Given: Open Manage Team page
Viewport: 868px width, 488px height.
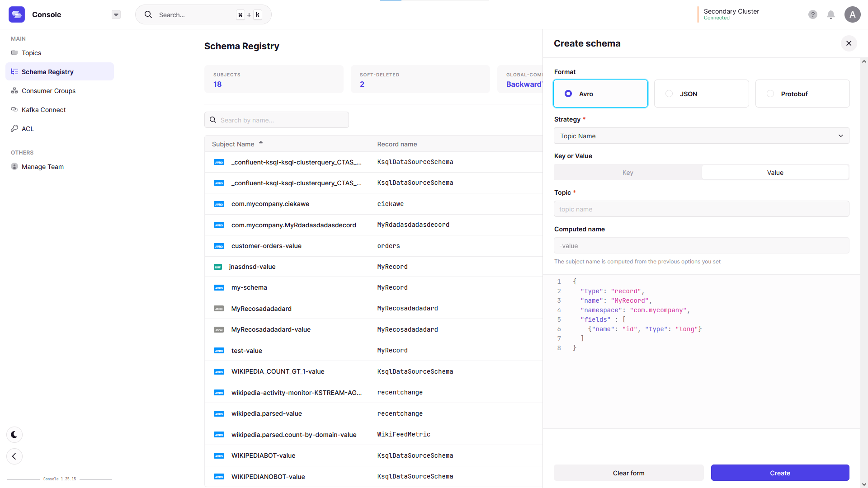Looking at the screenshot, I should 60,167.
